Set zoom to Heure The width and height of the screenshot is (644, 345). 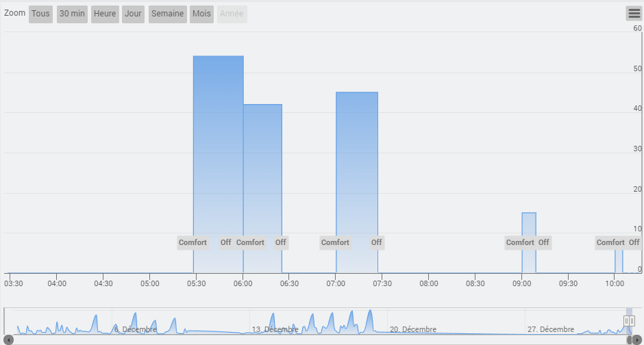point(105,14)
